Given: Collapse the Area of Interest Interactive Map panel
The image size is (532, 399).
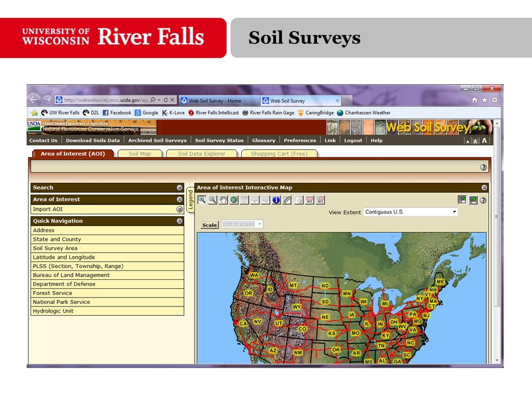Looking at the screenshot, I should click(x=484, y=188).
